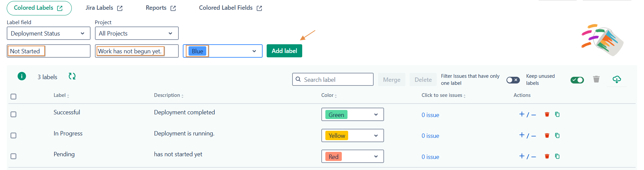The height and width of the screenshot is (170, 644).
Task: Open the 0 issue link for In Progress
Action: 430,136
